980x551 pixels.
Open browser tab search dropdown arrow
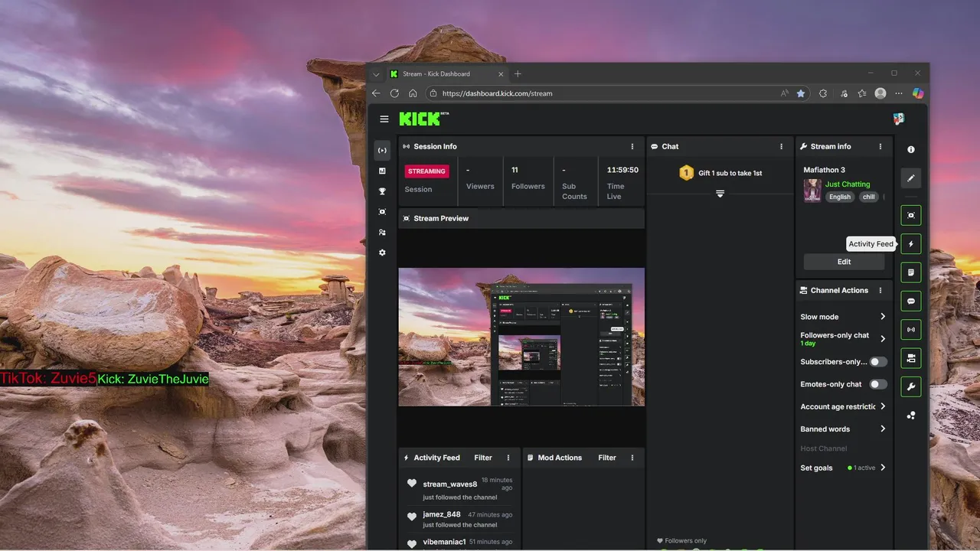(x=376, y=74)
